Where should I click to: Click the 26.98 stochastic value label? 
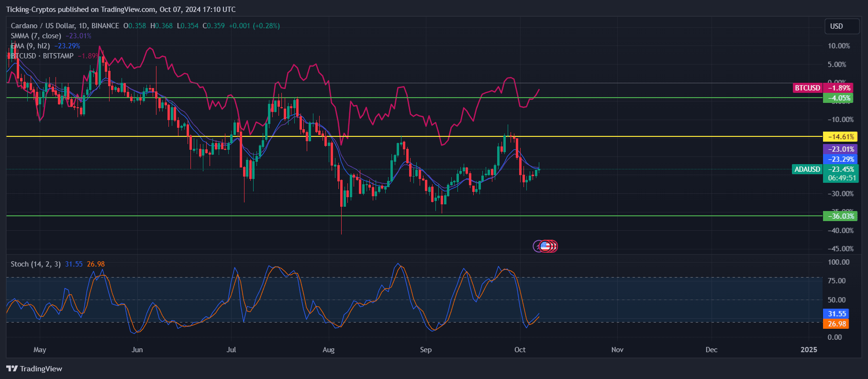836,324
